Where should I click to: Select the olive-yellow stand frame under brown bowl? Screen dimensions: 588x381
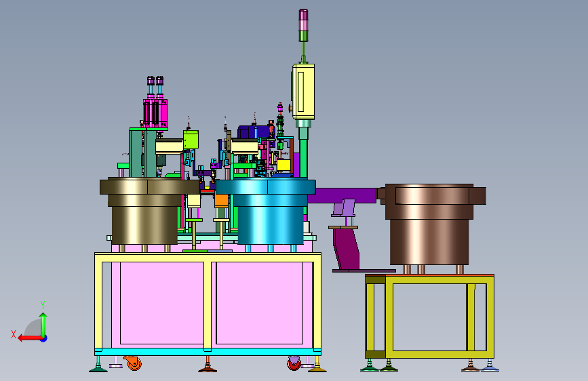coord(430,316)
